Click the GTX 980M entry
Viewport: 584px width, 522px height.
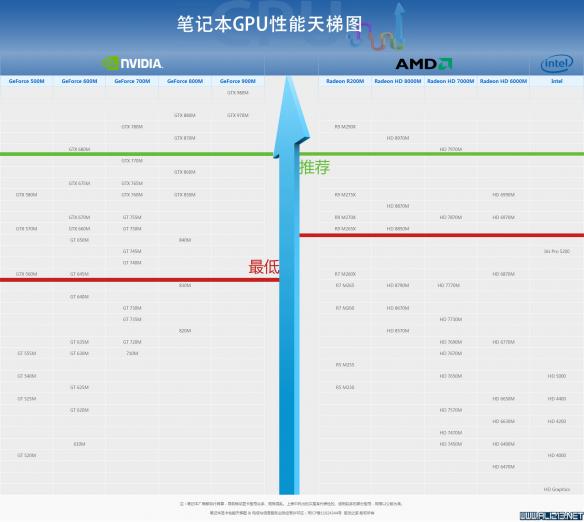click(x=238, y=93)
